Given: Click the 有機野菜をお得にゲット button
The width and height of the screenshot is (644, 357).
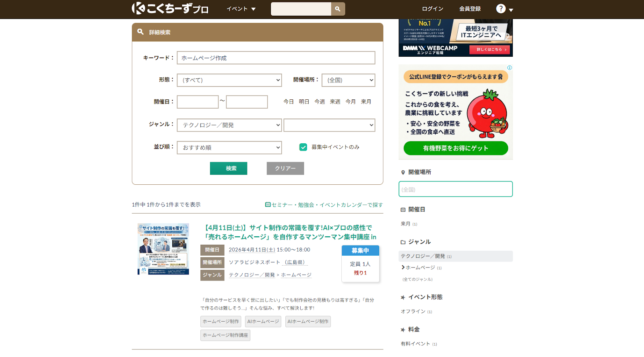Looking at the screenshot, I should click(456, 148).
